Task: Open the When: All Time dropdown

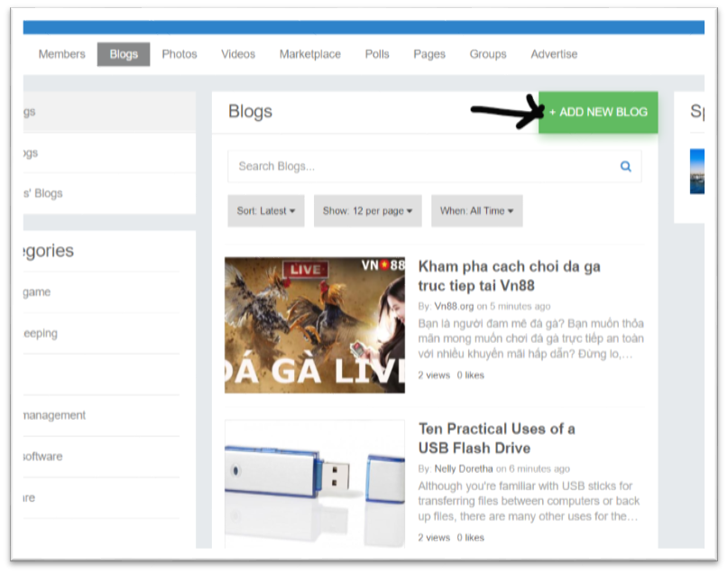Action: [477, 211]
